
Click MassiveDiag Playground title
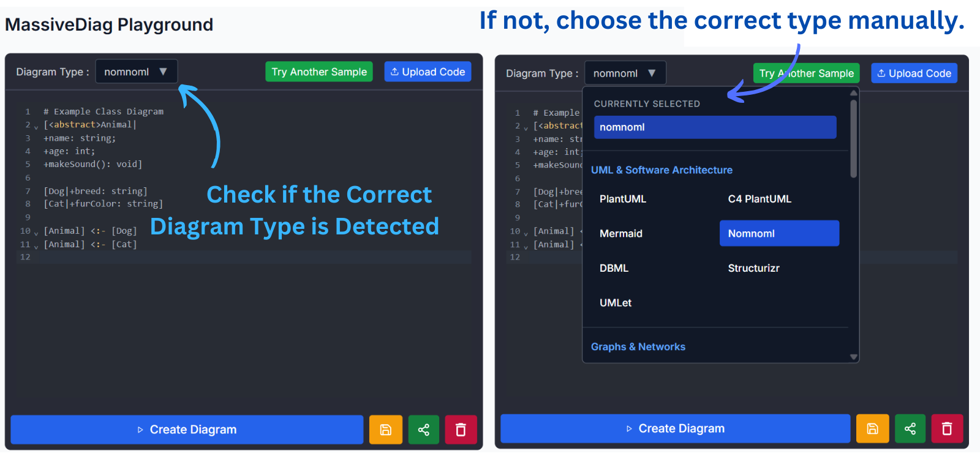(109, 24)
